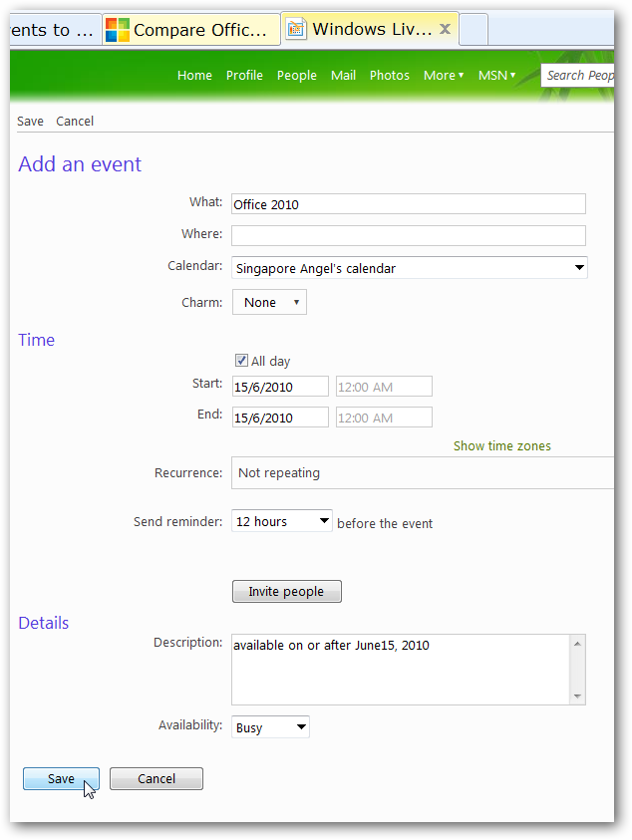Uncheck the All day checkbox
This screenshot has height=840, width=632.
[x=242, y=361]
